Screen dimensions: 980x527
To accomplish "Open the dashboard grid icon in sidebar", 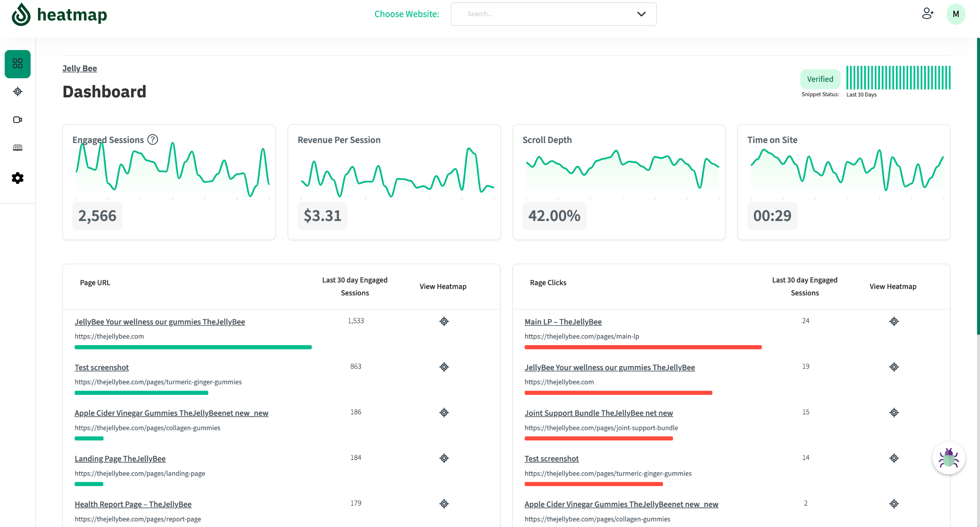I will point(18,64).
